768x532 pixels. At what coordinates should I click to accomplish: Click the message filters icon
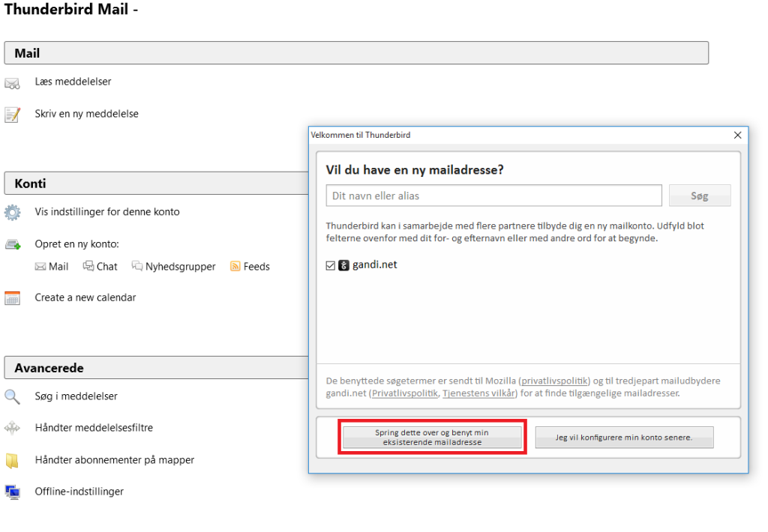tap(12, 429)
